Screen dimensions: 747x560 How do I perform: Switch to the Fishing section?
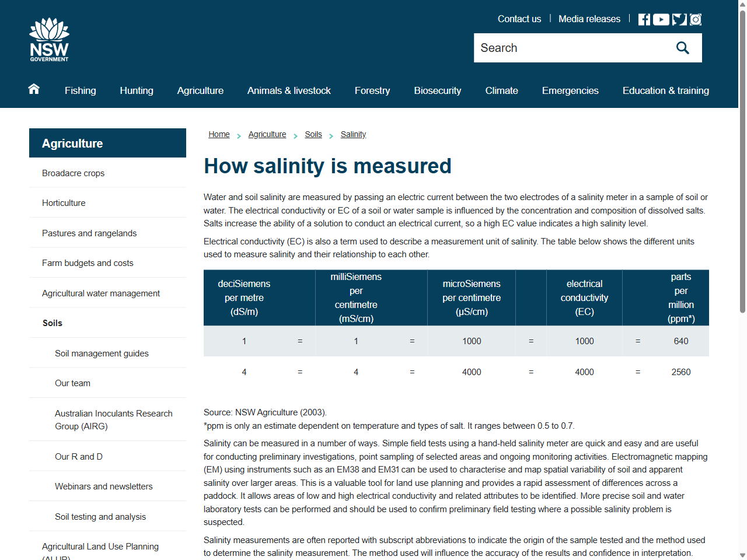coord(80,90)
